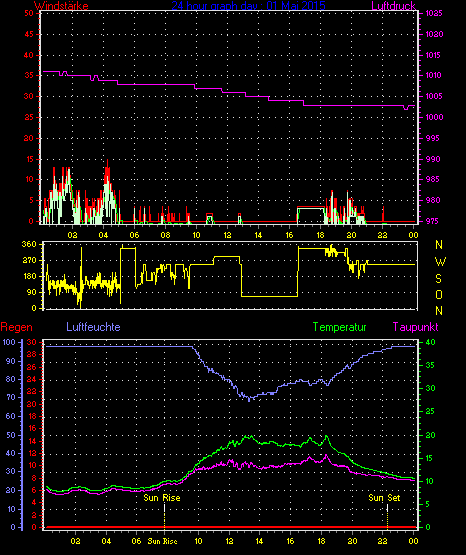Screen dimensions: 466x555
Task: Click the Windstärke axis label
Action: tap(61, 6)
